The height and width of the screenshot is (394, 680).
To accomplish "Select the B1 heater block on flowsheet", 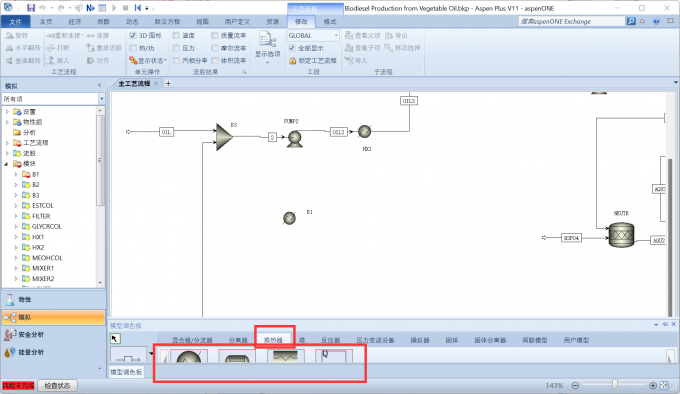I will 289,218.
